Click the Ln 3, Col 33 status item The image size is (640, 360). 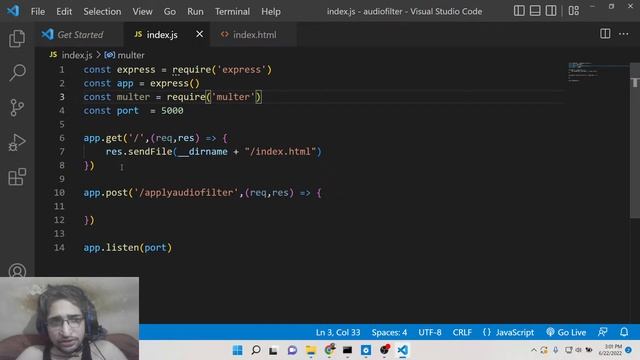tap(338, 332)
